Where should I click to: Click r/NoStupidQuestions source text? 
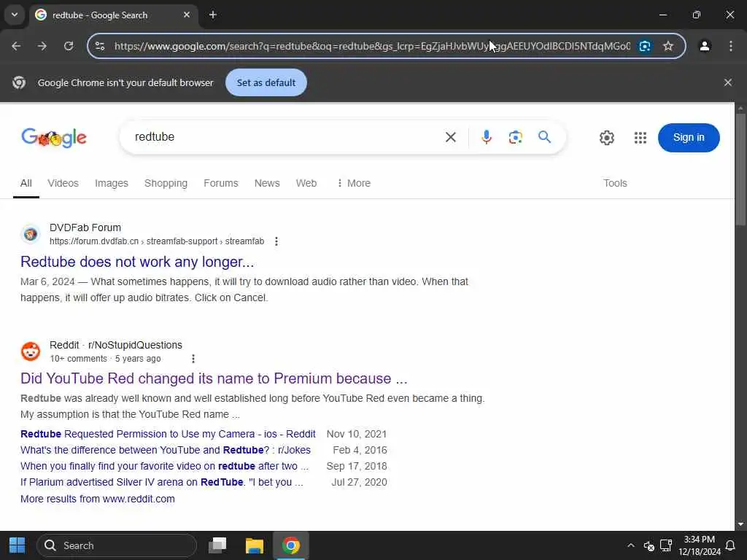click(135, 345)
